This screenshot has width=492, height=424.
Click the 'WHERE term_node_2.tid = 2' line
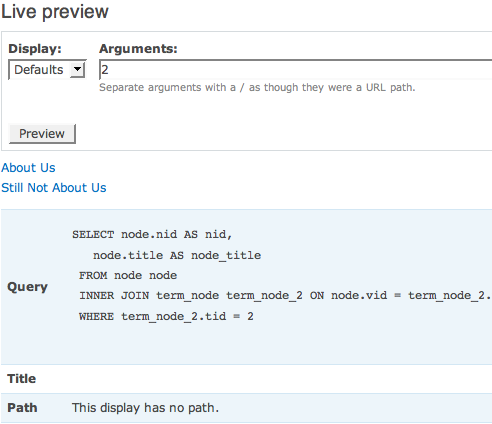[x=166, y=316]
